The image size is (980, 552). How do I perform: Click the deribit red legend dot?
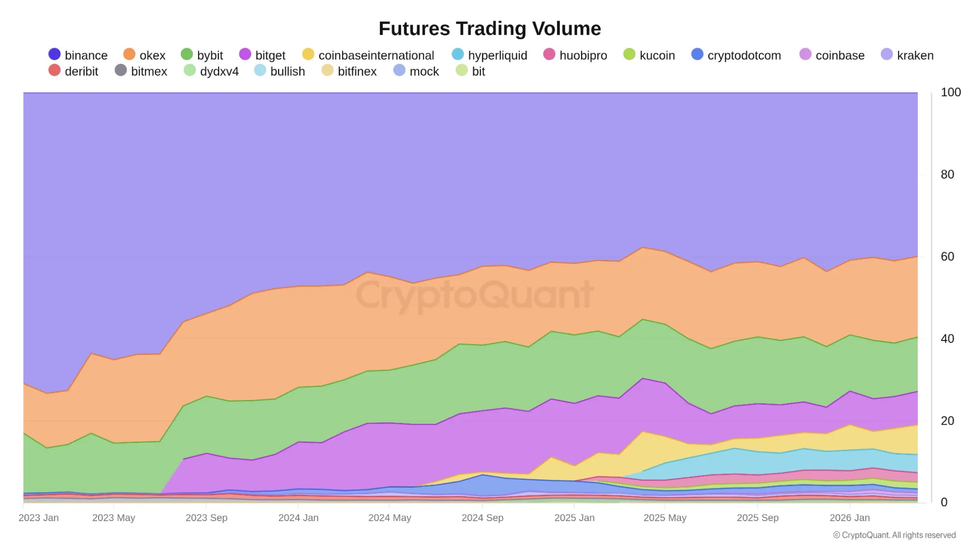[x=54, y=71]
